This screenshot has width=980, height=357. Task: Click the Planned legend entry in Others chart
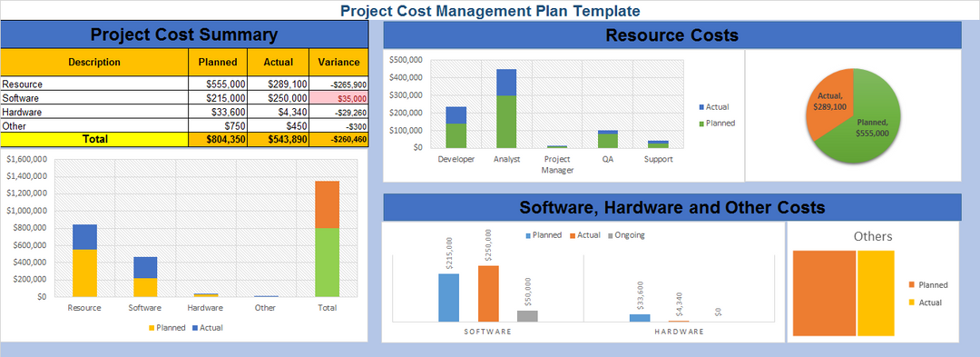pyautogui.click(x=928, y=285)
